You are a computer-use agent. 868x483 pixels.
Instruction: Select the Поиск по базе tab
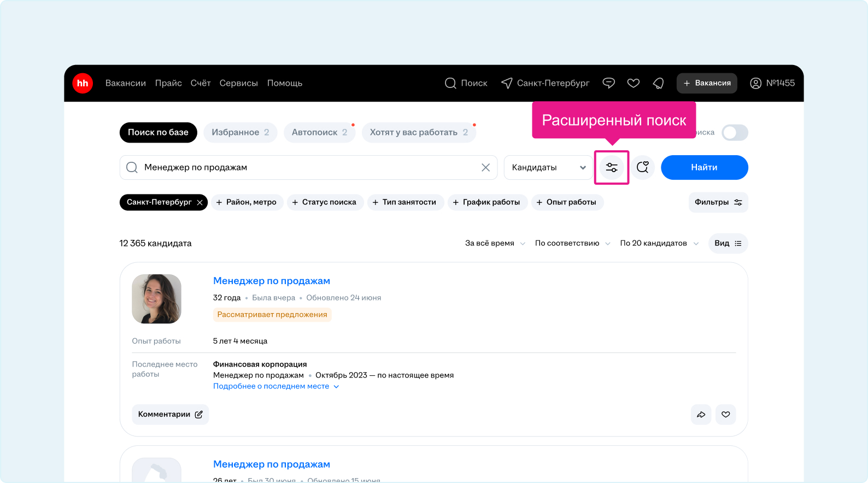(158, 132)
